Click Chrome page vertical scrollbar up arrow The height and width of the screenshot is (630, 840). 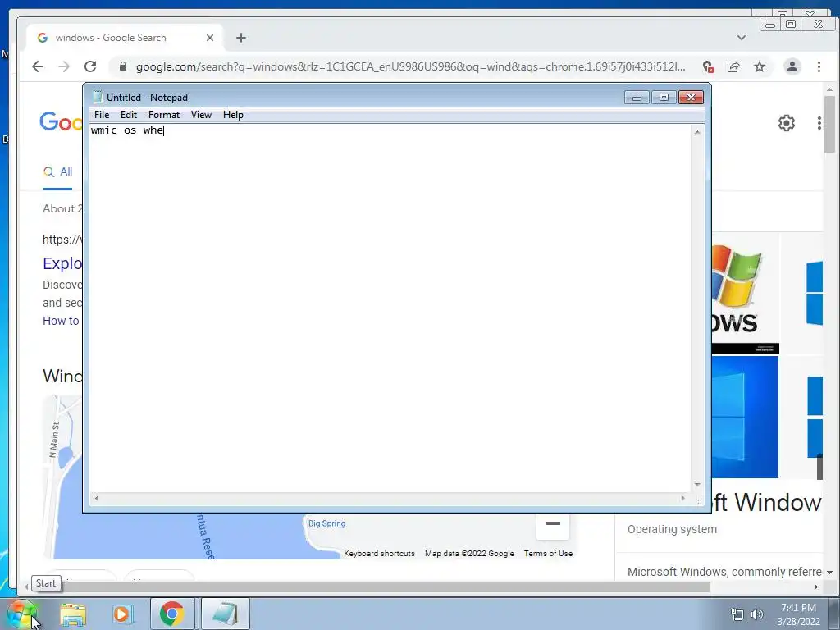pos(829,89)
